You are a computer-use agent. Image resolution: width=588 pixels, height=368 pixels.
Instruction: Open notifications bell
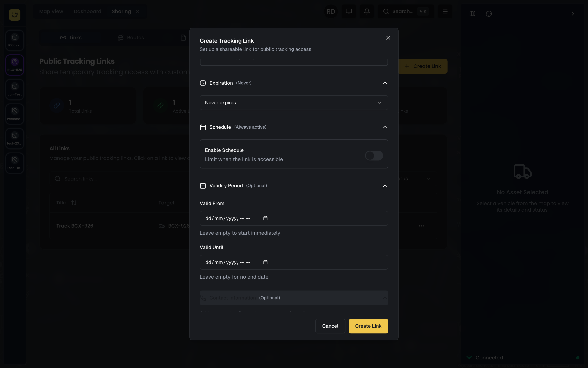[x=367, y=11]
